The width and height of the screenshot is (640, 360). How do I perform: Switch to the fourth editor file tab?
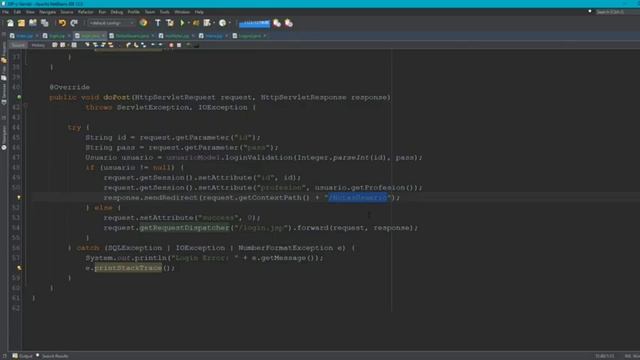[131, 36]
